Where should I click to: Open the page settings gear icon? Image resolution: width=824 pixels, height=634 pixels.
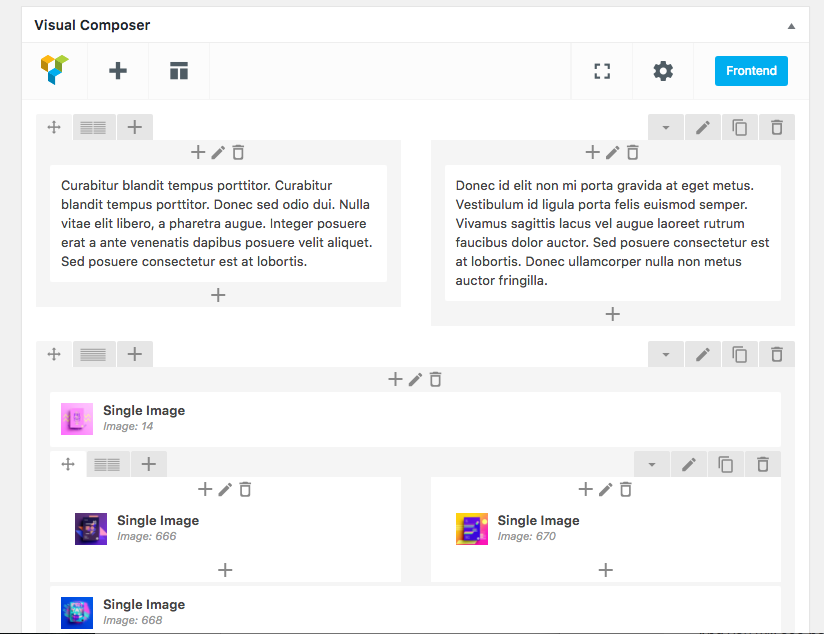point(663,71)
